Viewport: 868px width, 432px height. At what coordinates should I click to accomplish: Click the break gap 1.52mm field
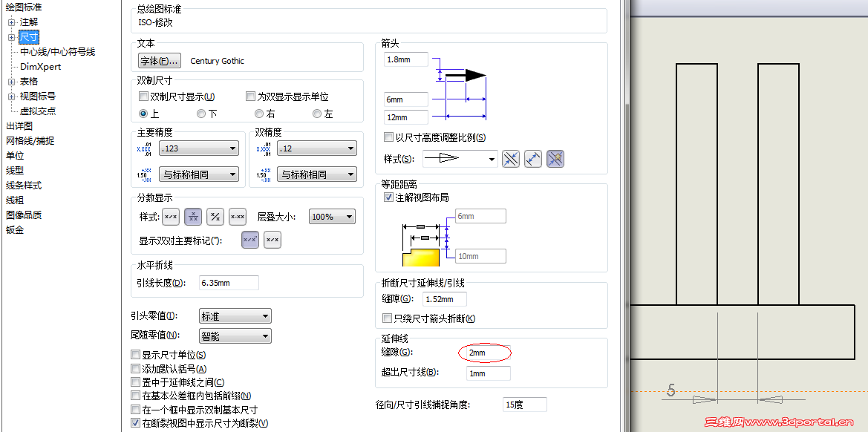pos(445,299)
